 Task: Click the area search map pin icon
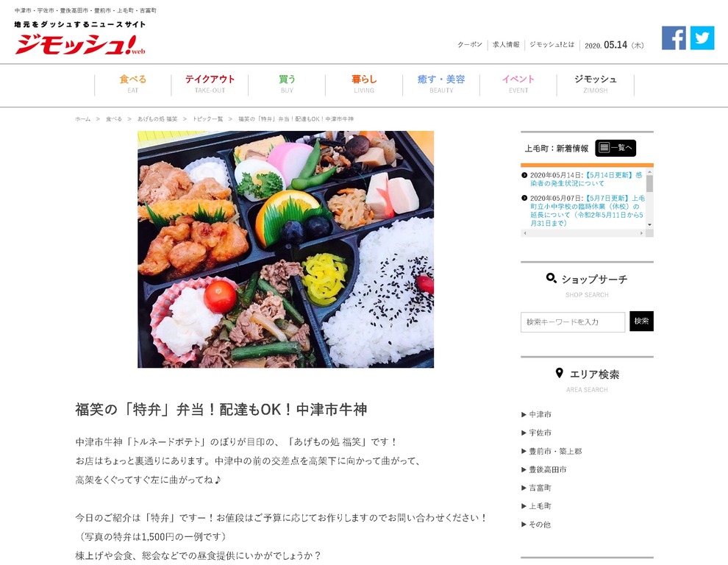pos(560,373)
